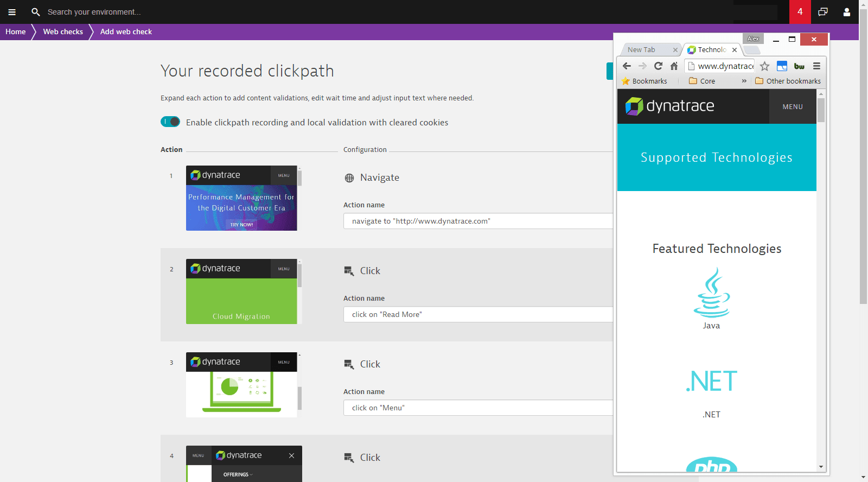
Task: Click the Click action icon in step 3
Action: [x=349, y=364]
